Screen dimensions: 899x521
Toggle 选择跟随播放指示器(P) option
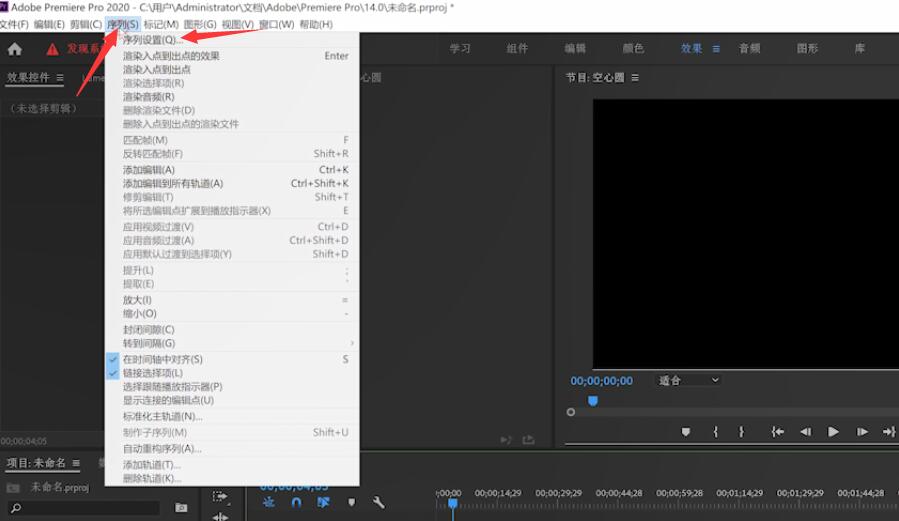coord(232,387)
